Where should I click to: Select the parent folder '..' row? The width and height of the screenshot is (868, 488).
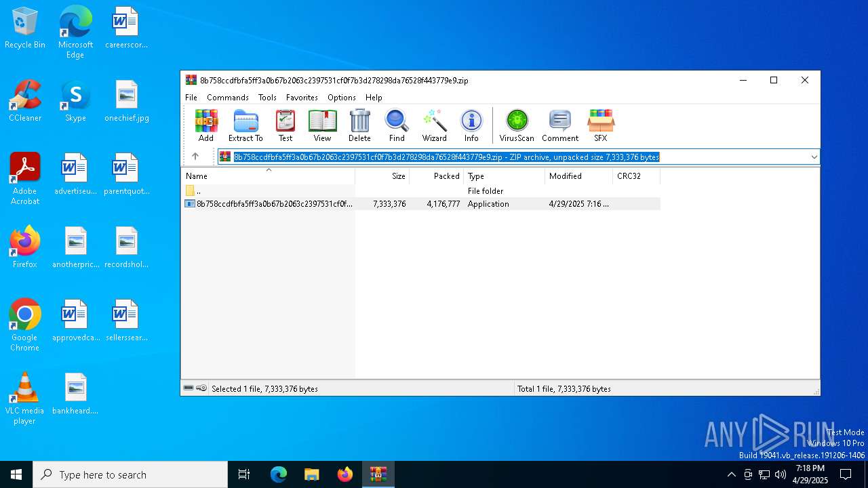[x=420, y=191]
